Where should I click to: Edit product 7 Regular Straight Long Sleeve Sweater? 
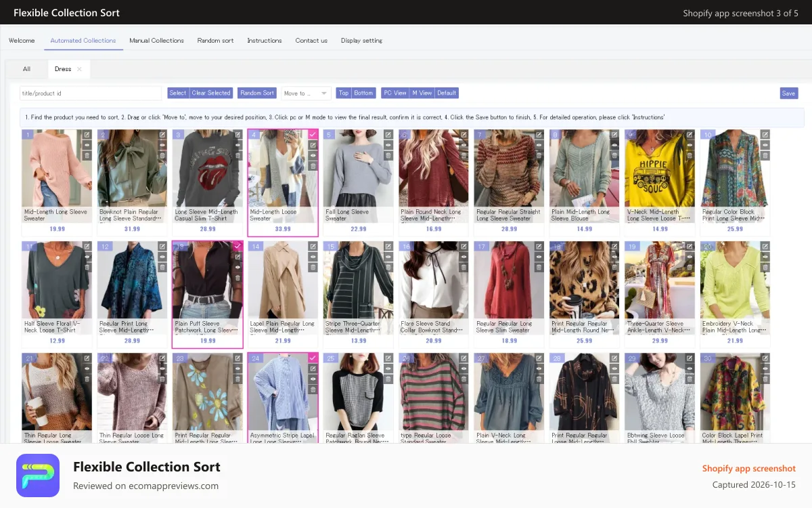point(539,135)
